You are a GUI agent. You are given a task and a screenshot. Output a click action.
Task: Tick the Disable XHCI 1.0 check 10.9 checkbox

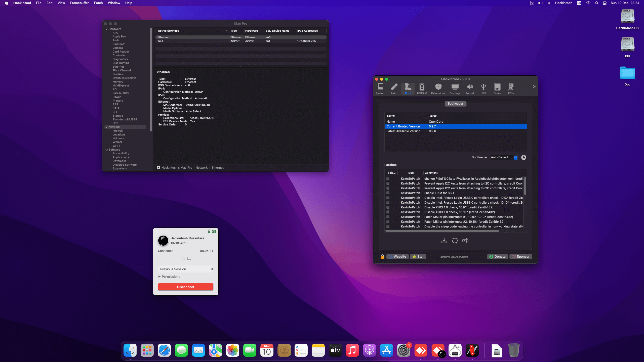click(x=388, y=207)
